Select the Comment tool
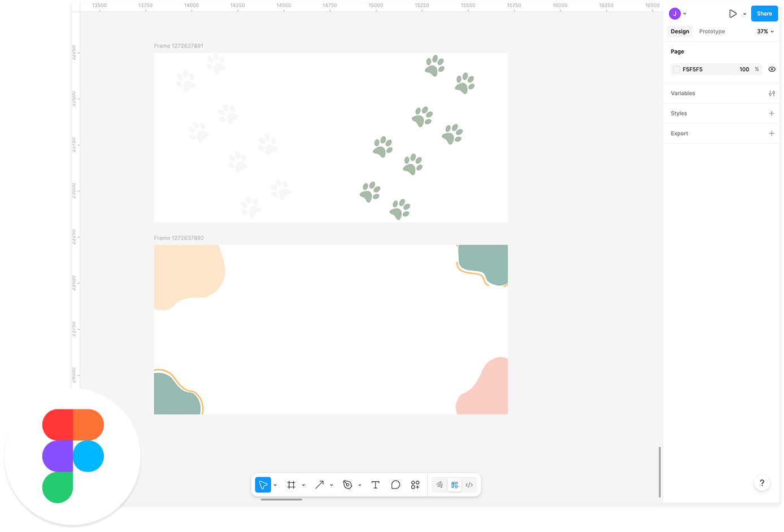 [395, 485]
